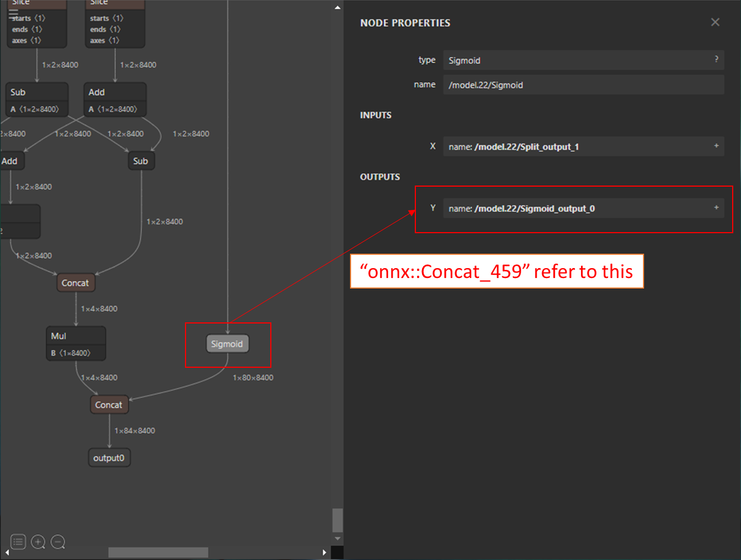Select the Concat node above Mul
741x560 pixels.
pos(75,283)
